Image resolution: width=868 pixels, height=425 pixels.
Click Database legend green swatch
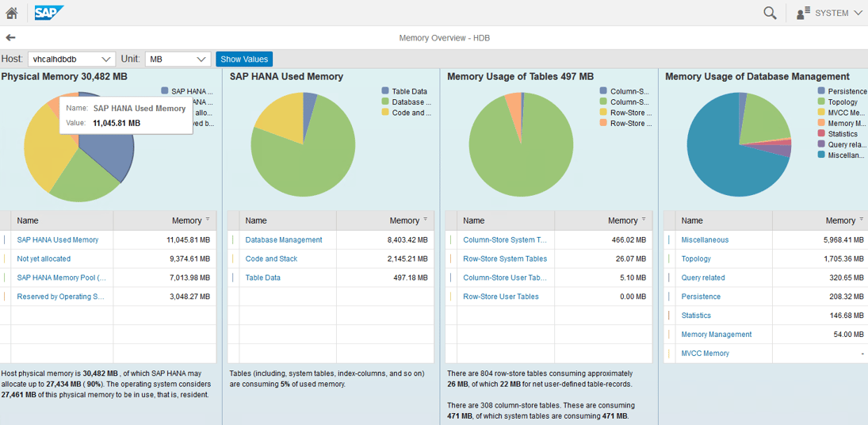coord(385,101)
